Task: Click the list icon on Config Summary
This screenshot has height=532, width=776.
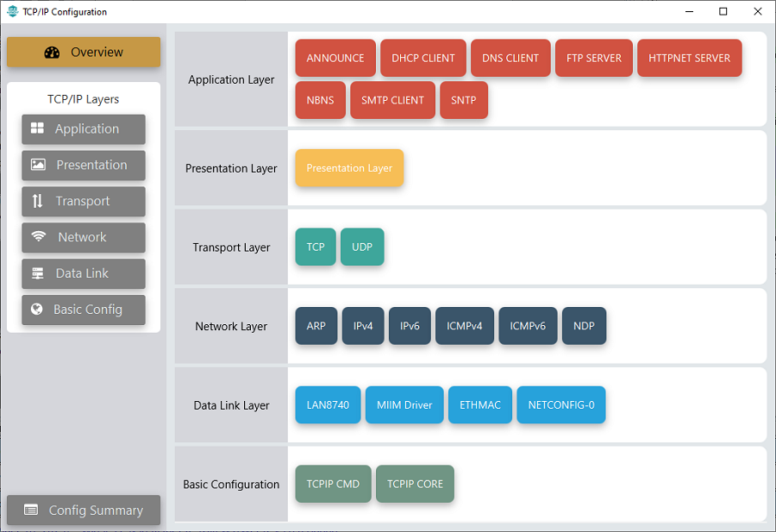Action: (31, 510)
